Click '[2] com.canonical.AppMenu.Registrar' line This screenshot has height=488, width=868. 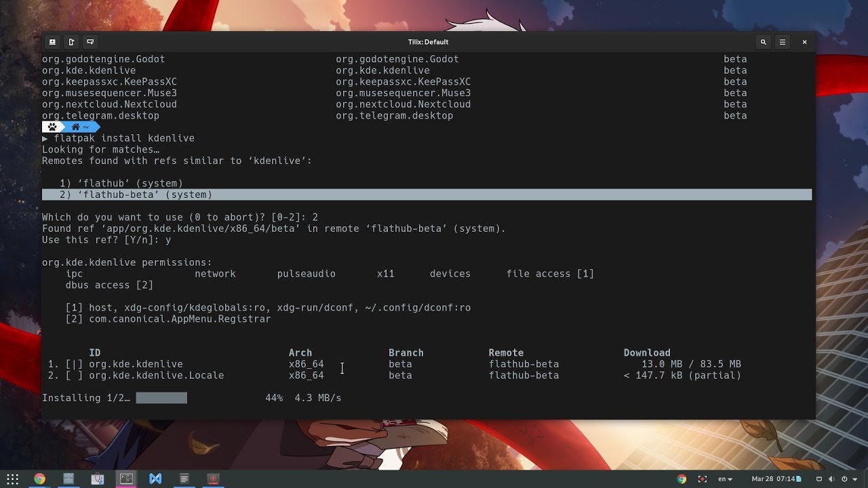coord(168,319)
